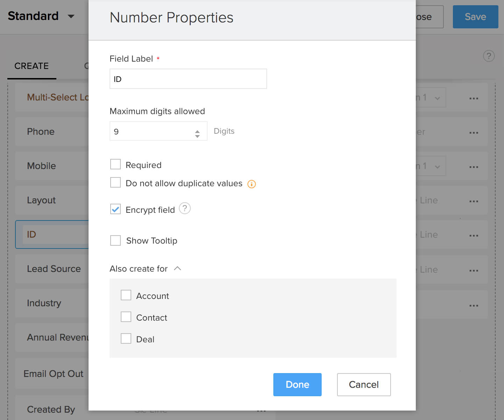This screenshot has width=504, height=420.
Task: Click the Cancel button
Action: coord(364,385)
